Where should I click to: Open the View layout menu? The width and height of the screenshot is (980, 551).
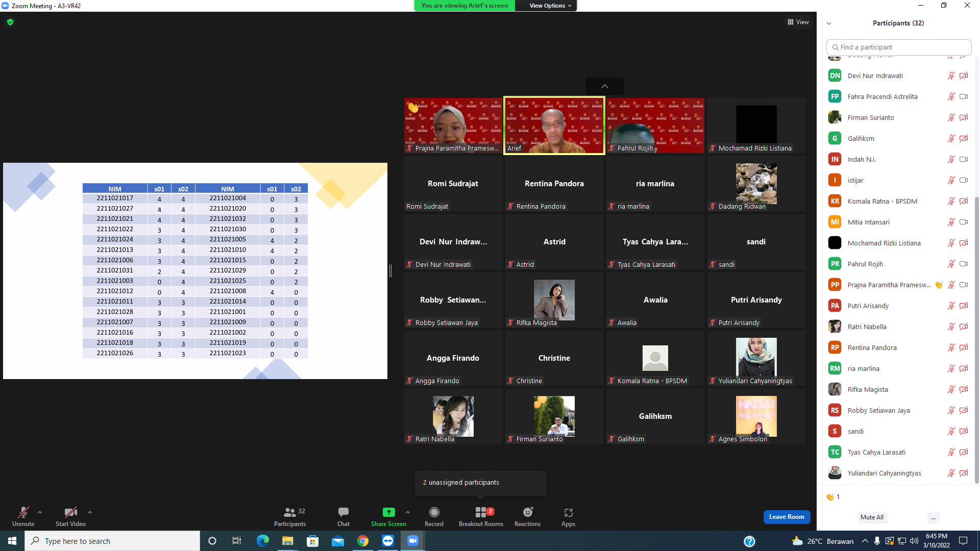tap(798, 22)
